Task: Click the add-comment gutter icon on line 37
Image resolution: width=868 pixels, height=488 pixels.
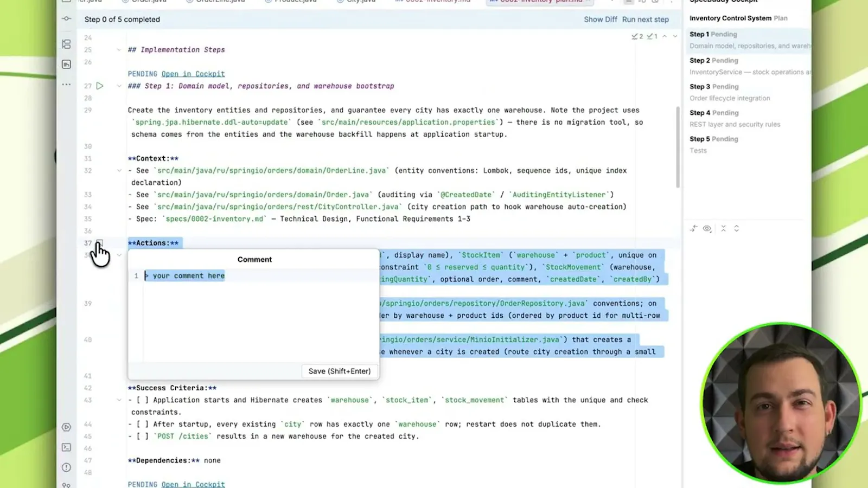Action: tap(99, 243)
